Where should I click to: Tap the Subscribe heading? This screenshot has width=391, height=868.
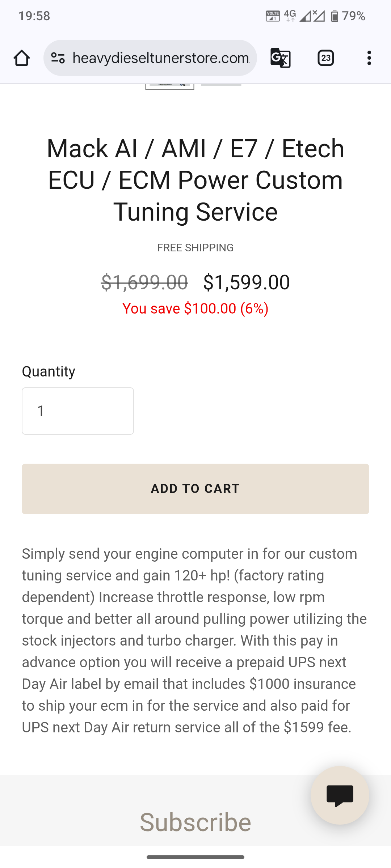click(x=195, y=822)
